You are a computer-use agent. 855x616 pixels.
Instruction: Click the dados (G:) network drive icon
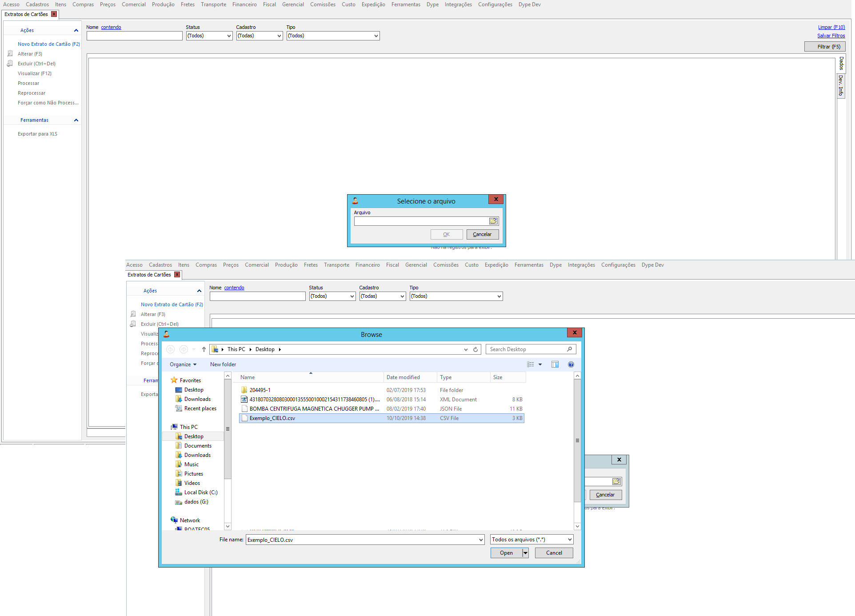179,502
